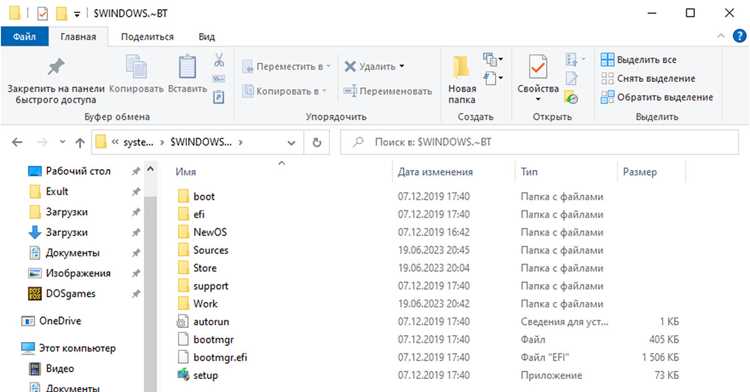Click Обратить выделение button
Viewport: 750px width, 392px height.
point(657,97)
